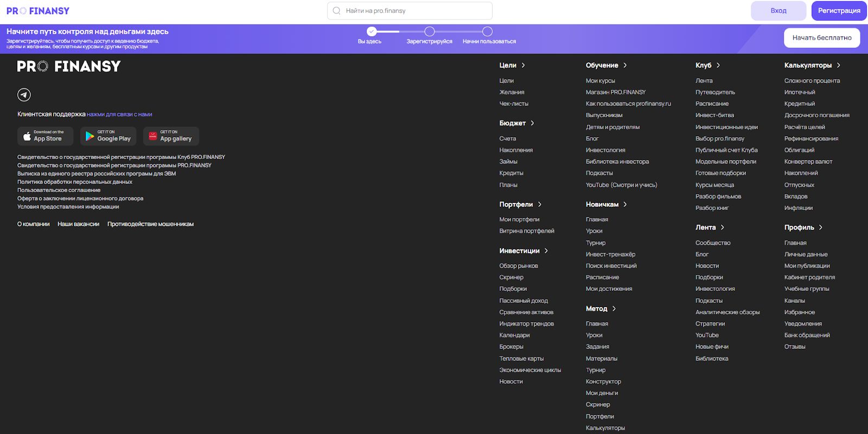Viewport: 868px width, 434px height.
Task: Open Тепловые карты link
Action: tap(521, 359)
